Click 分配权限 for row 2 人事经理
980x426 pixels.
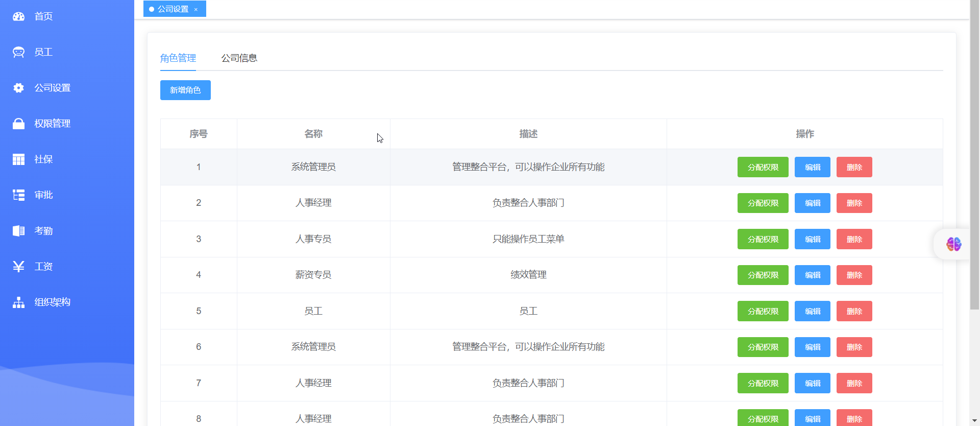coord(763,203)
